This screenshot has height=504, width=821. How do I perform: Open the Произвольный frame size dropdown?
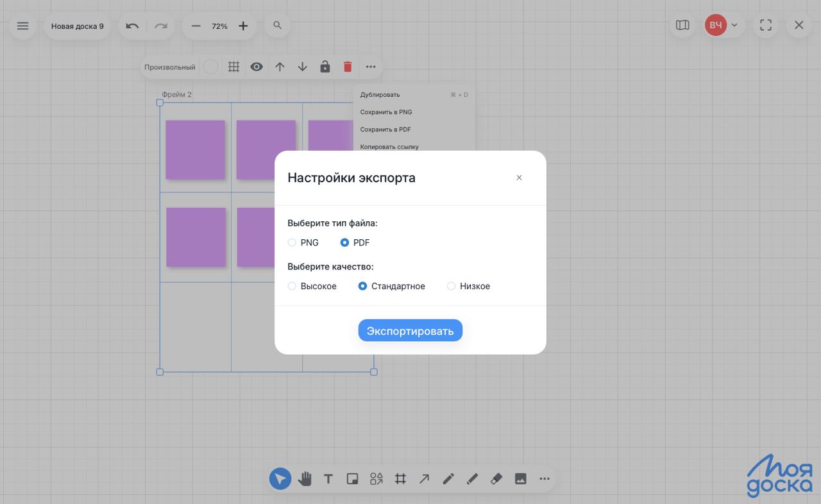(x=169, y=67)
